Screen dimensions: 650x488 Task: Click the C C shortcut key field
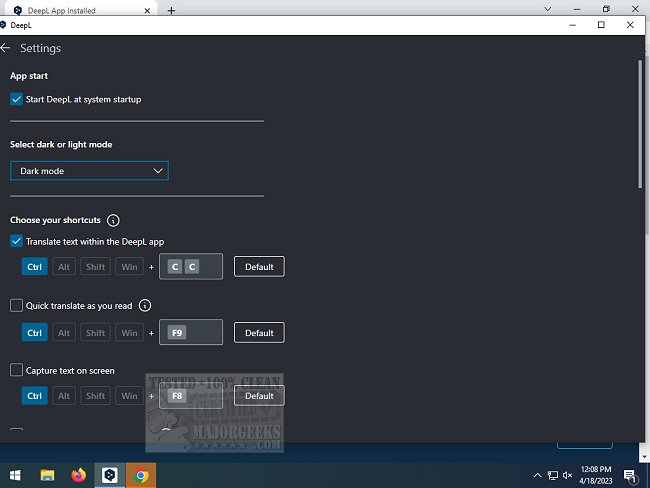[x=191, y=267]
